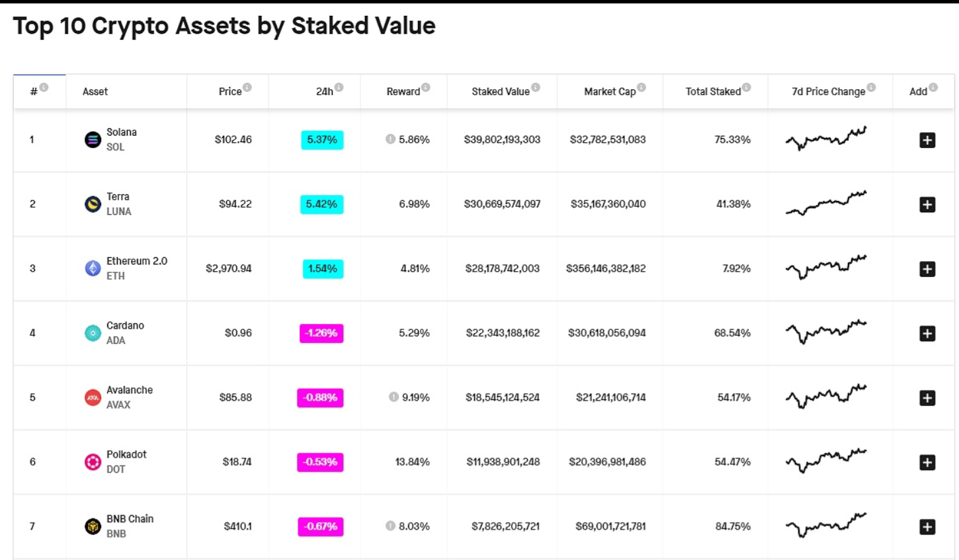The width and height of the screenshot is (959, 560).
Task: Click the Ethereum 2.0 diamond logo
Action: [x=93, y=268]
